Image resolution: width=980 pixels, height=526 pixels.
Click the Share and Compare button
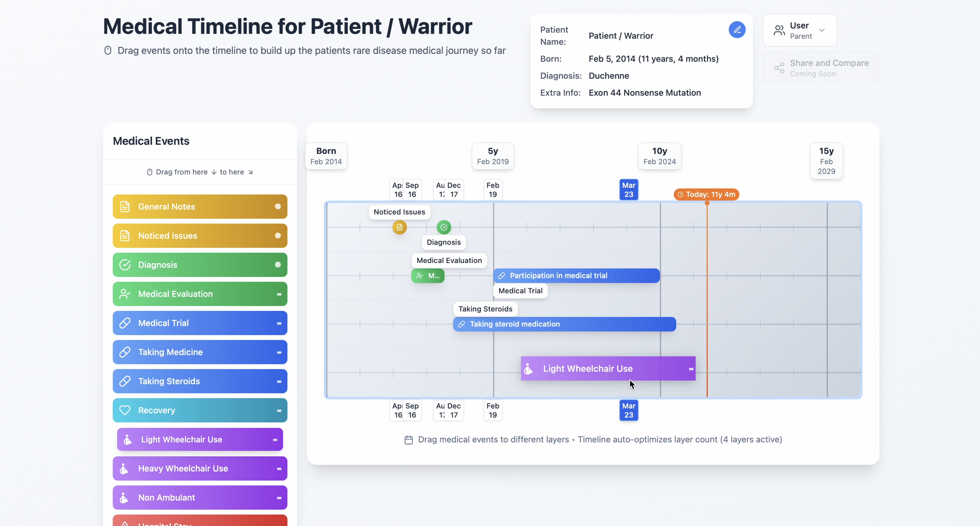point(821,68)
